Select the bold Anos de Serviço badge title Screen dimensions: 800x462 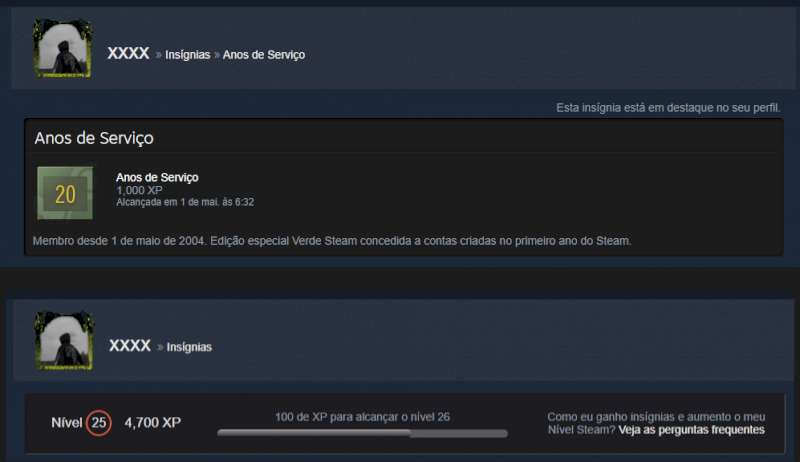(157, 177)
